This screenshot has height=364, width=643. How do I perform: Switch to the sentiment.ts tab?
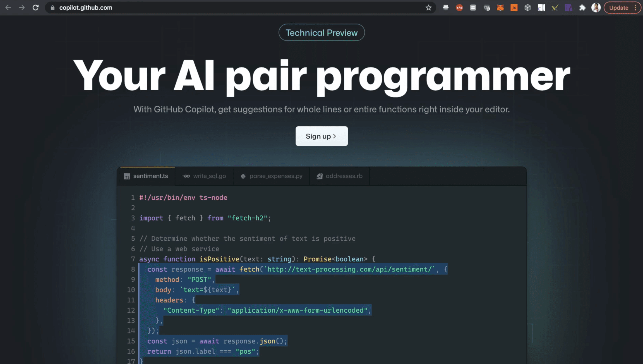coord(146,176)
